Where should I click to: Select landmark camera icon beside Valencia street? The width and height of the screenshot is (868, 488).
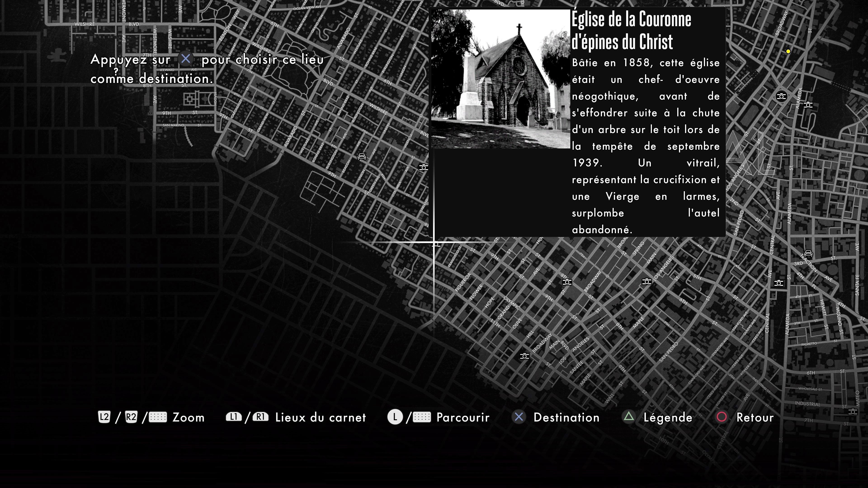[x=424, y=167]
